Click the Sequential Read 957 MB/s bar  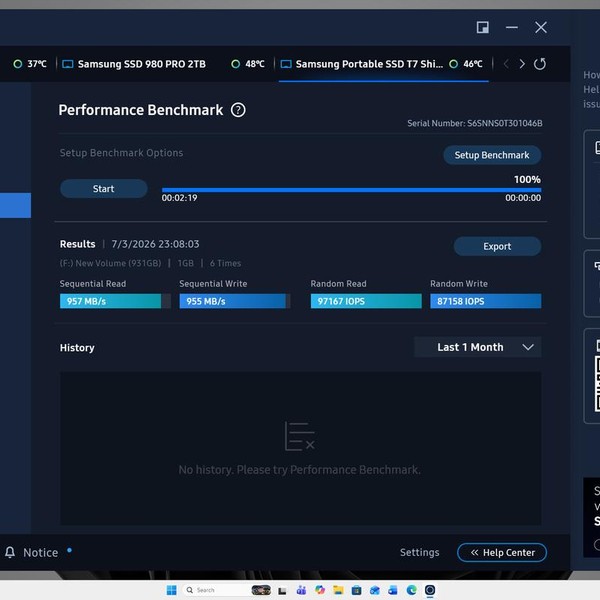[115, 301]
